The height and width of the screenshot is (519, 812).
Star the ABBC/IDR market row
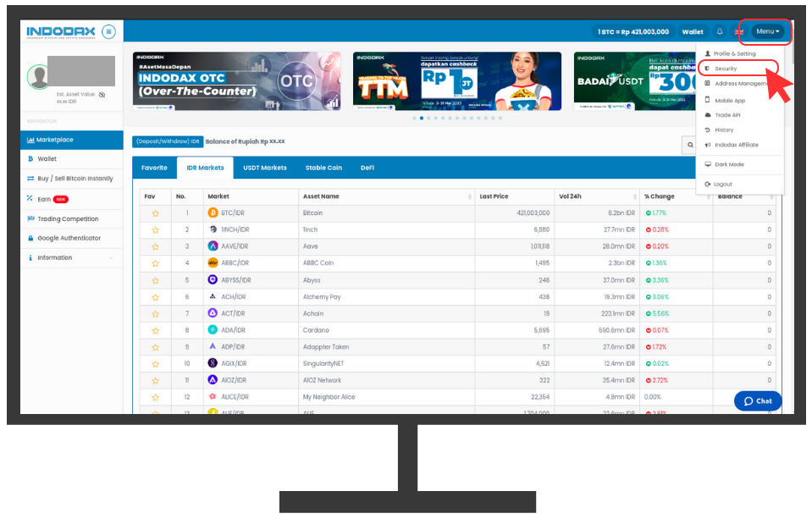(x=155, y=263)
